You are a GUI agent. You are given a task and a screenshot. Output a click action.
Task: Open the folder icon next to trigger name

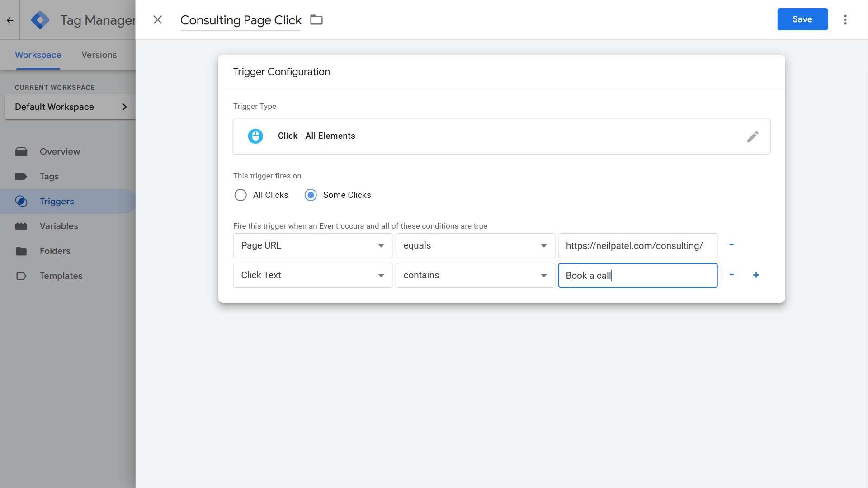pyautogui.click(x=316, y=20)
